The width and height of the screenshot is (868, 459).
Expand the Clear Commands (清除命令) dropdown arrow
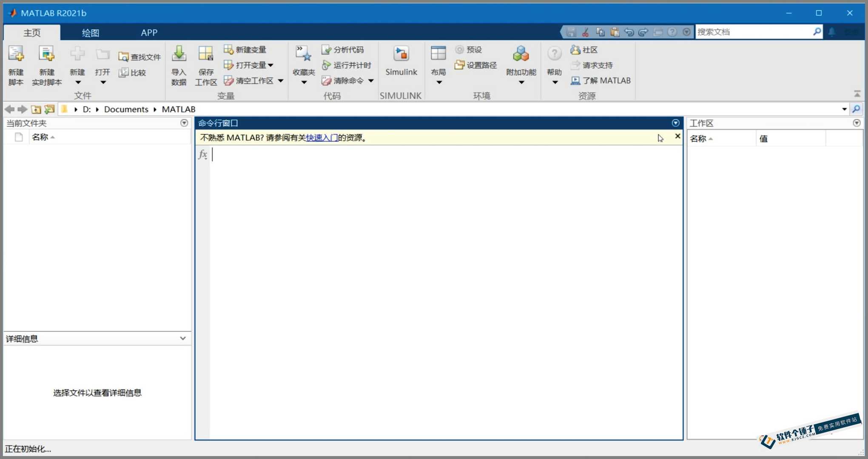coord(371,81)
